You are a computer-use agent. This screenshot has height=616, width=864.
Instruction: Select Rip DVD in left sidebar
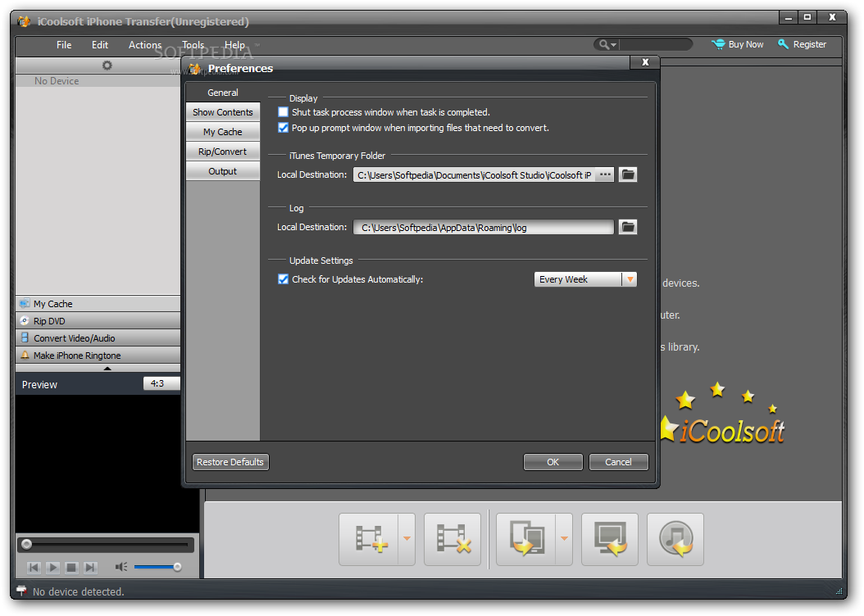click(98, 321)
